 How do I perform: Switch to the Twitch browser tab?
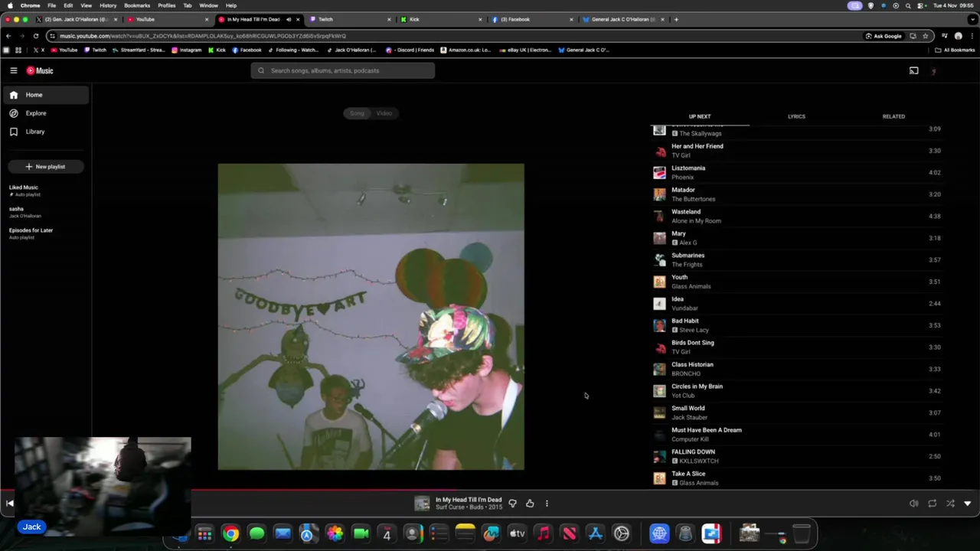[350, 19]
